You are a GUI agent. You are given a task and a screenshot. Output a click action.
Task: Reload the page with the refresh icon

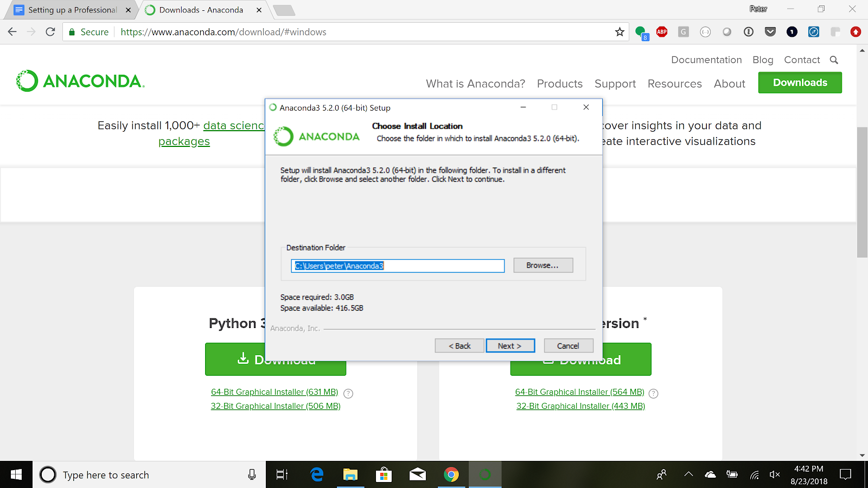pyautogui.click(x=50, y=32)
